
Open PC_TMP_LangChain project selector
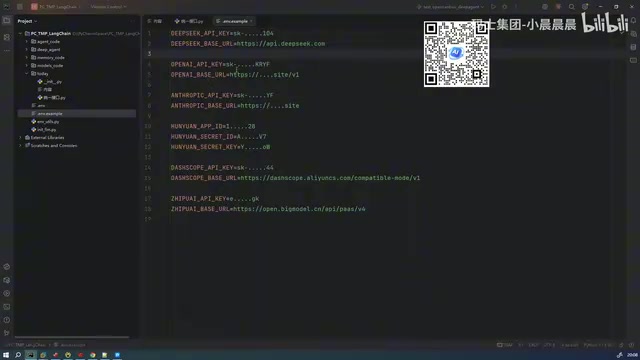(56, 7)
